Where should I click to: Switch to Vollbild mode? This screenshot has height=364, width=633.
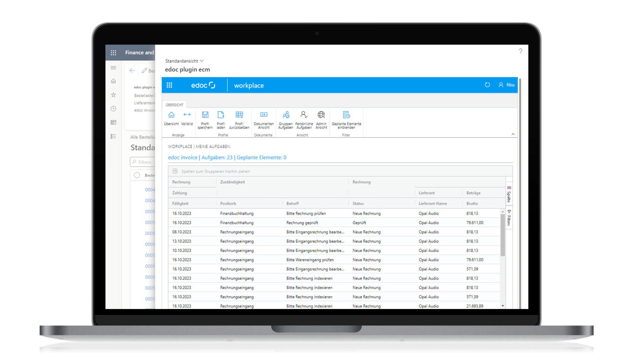point(187,119)
